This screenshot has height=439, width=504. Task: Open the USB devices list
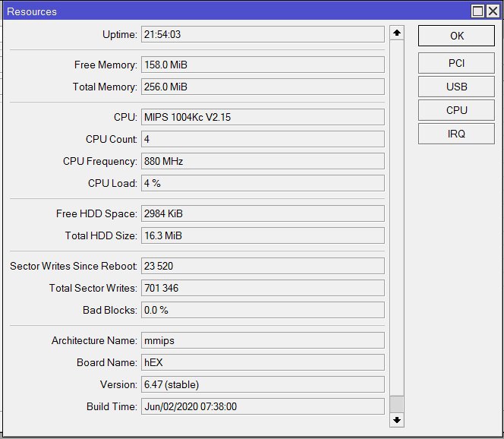tap(456, 87)
